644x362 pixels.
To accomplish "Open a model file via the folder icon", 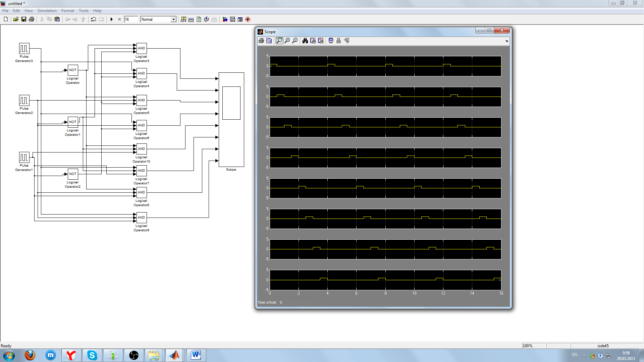I will coord(16,19).
